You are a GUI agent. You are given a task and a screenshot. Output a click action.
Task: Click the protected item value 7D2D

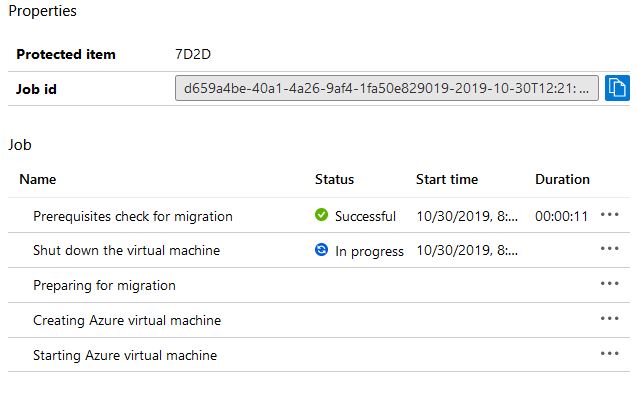[193, 54]
